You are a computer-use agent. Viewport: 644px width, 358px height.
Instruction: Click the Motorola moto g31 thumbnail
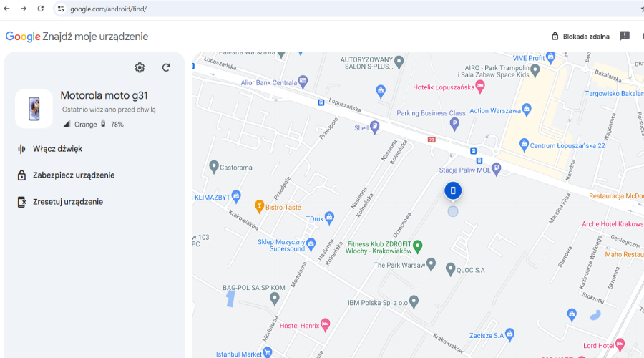pyautogui.click(x=34, y=109)
